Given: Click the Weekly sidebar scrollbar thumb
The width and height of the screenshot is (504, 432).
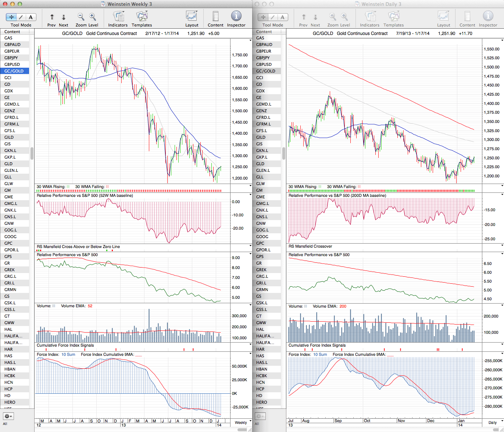Looking at the screenshot, I should [32, 153].
